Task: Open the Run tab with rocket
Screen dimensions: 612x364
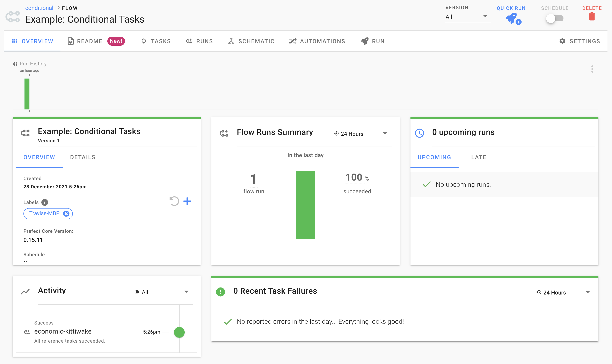Action: pyautogui.click(x=373, y=41)
